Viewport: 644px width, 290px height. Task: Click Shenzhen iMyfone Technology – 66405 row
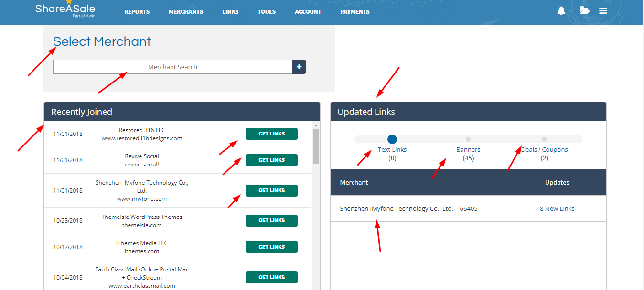pos(468,208)
